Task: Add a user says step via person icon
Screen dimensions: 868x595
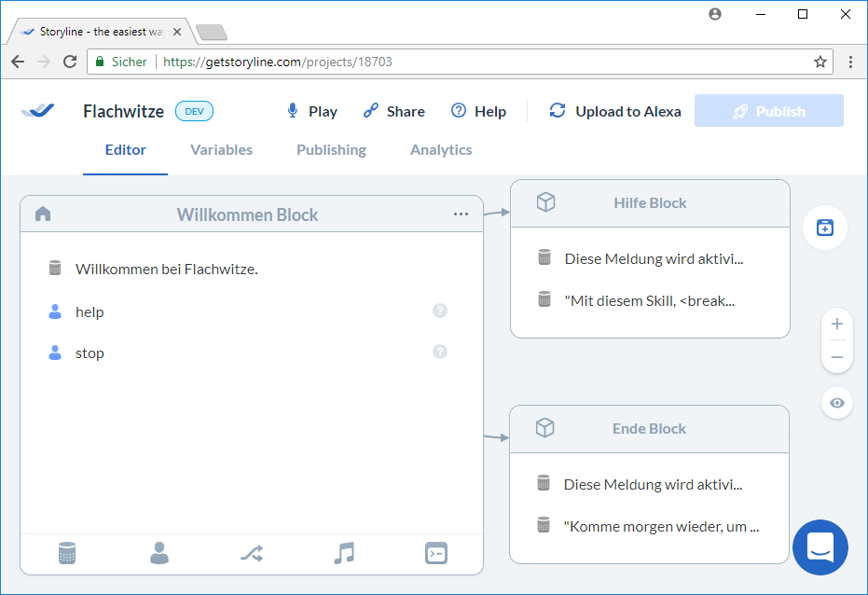Action: tap(159, 553)
